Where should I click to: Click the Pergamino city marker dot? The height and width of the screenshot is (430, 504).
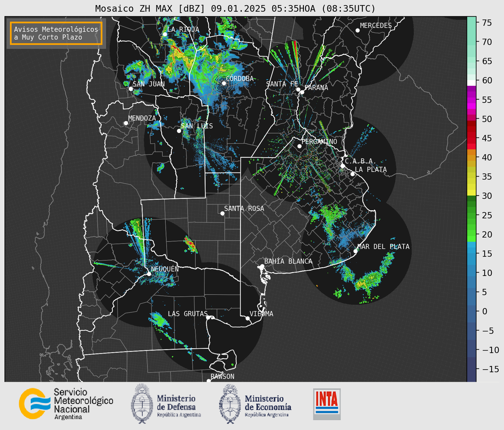coord(299,146)
